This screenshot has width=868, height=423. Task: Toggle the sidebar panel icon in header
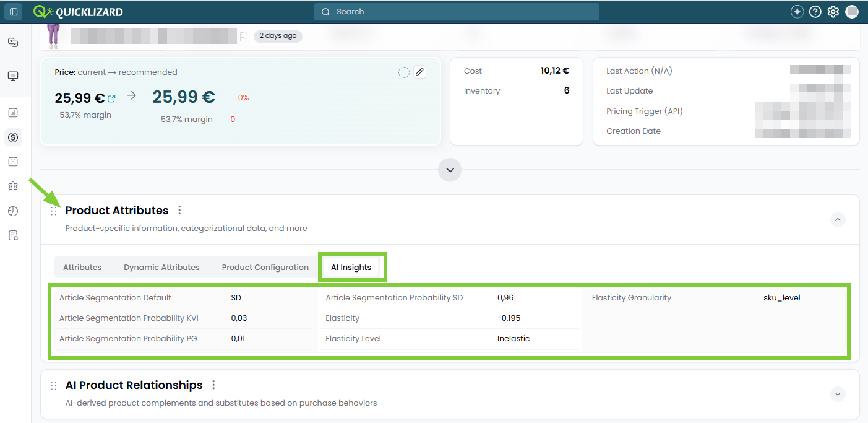tap(14, 12)
